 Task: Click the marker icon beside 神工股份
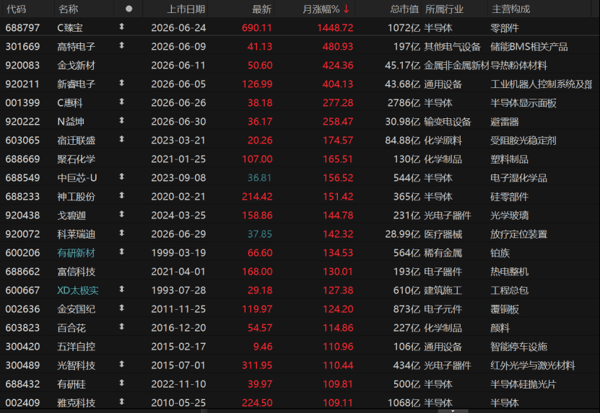pos(122,196)
